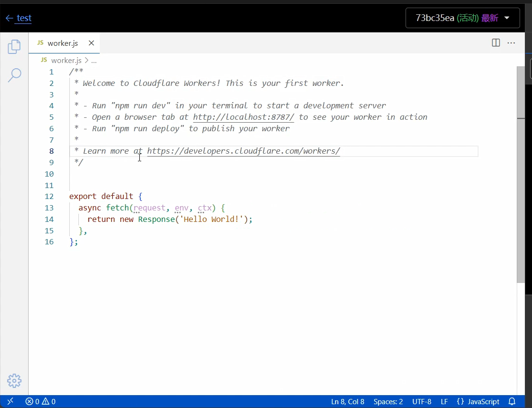Open the notifications bell in status bar

pyautogui.click(x=512, y=401)
